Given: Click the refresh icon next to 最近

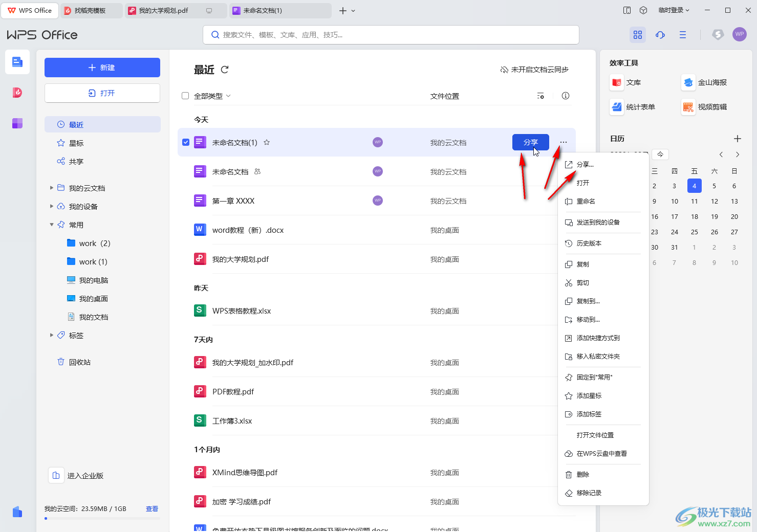Looking at the screenshot, I should point(225,70).
